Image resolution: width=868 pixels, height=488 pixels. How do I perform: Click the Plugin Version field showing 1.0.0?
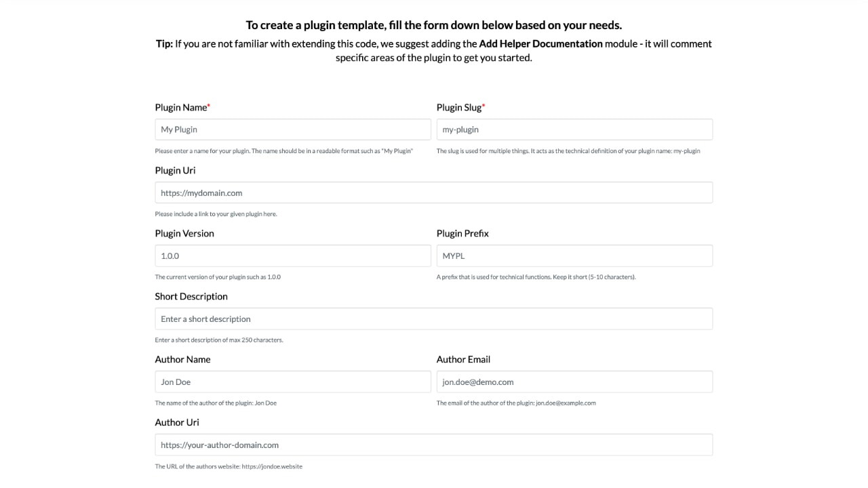pos(292,256)
